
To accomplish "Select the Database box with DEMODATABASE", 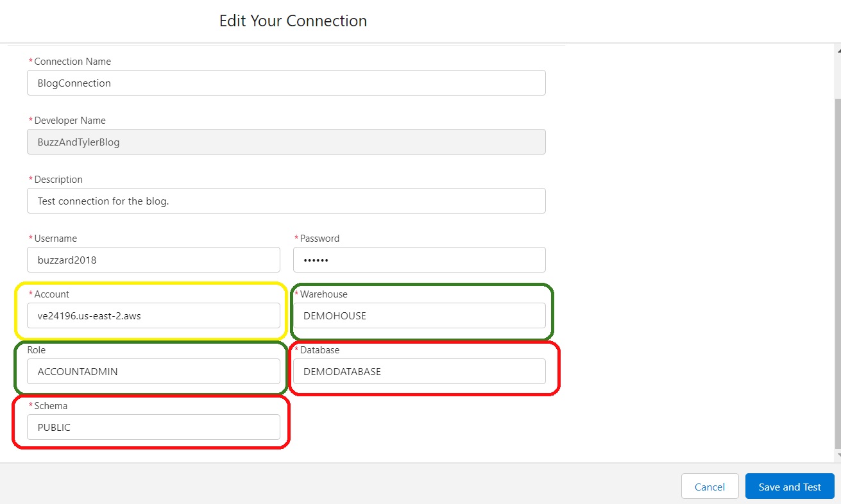I will (x=419, y=371).
